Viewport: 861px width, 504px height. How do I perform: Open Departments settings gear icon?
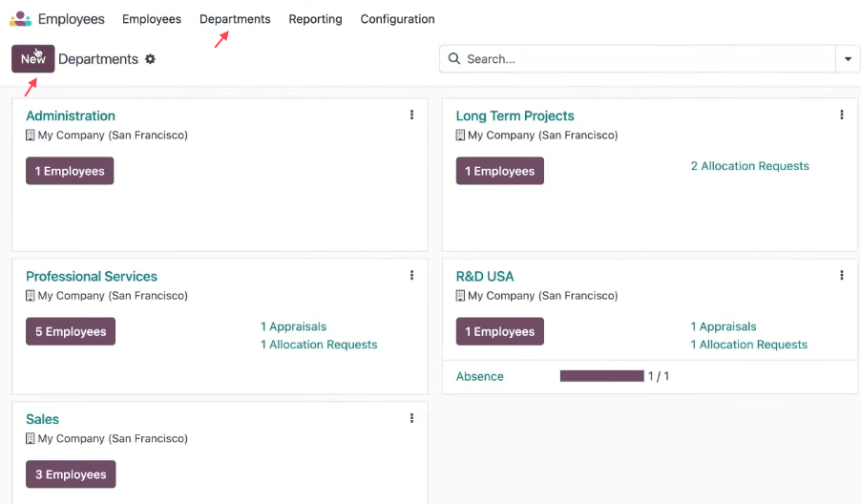click(x=150, y=59)
